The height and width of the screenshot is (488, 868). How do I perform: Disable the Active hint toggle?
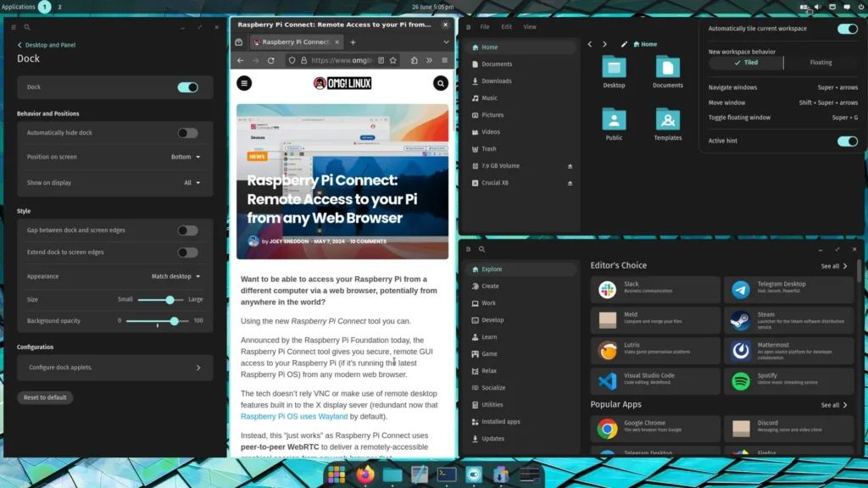847,141
